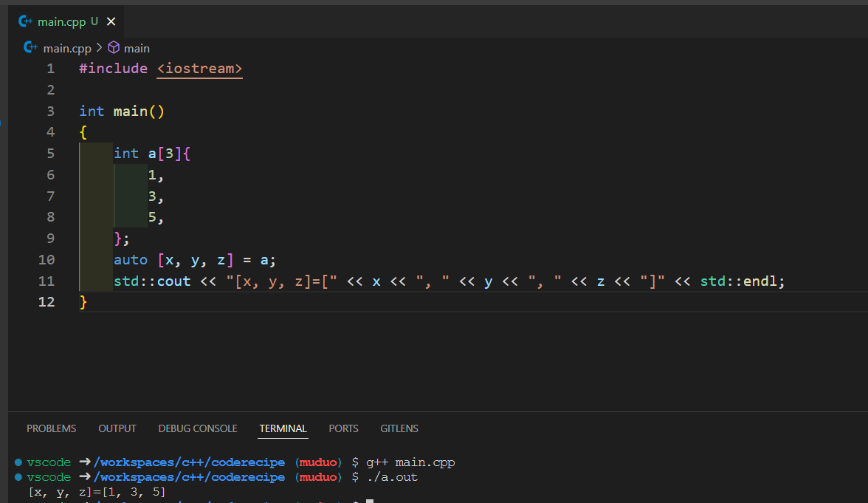Click line number 5 in the gutter
This screenshot has height=503, width=868.
(50, 154)
